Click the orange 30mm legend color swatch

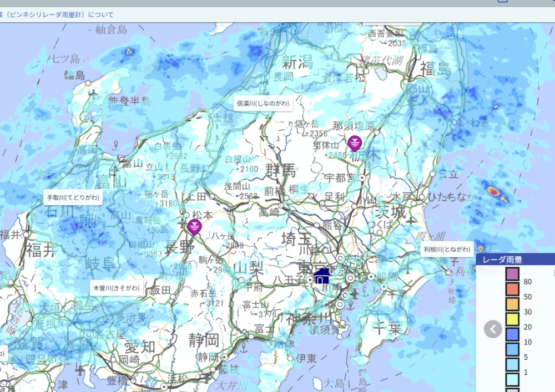point(512,304)
